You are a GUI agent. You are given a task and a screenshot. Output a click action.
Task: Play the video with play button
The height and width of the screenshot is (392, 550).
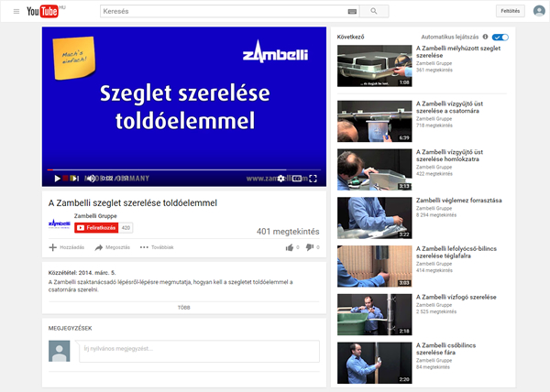point(57,179)
